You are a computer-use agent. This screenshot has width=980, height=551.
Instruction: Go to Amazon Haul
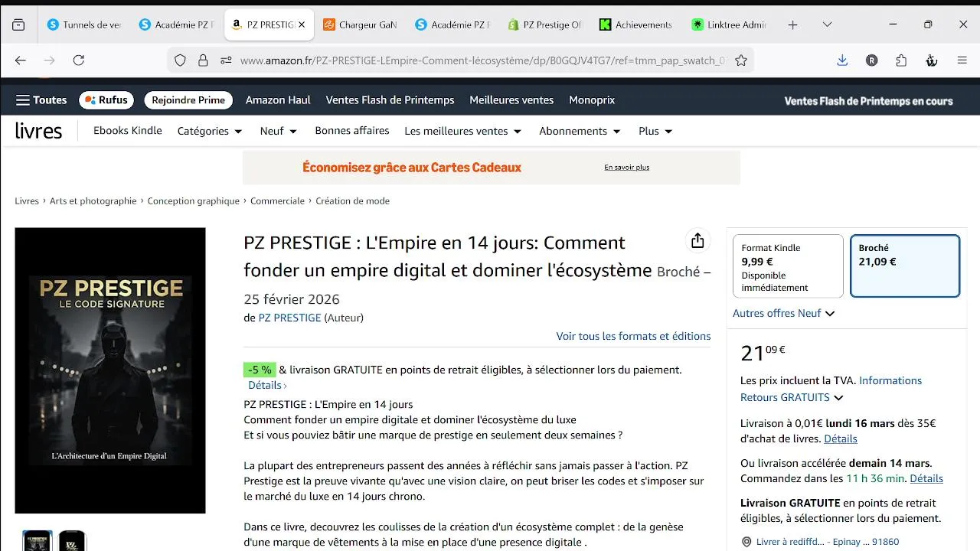278,100
